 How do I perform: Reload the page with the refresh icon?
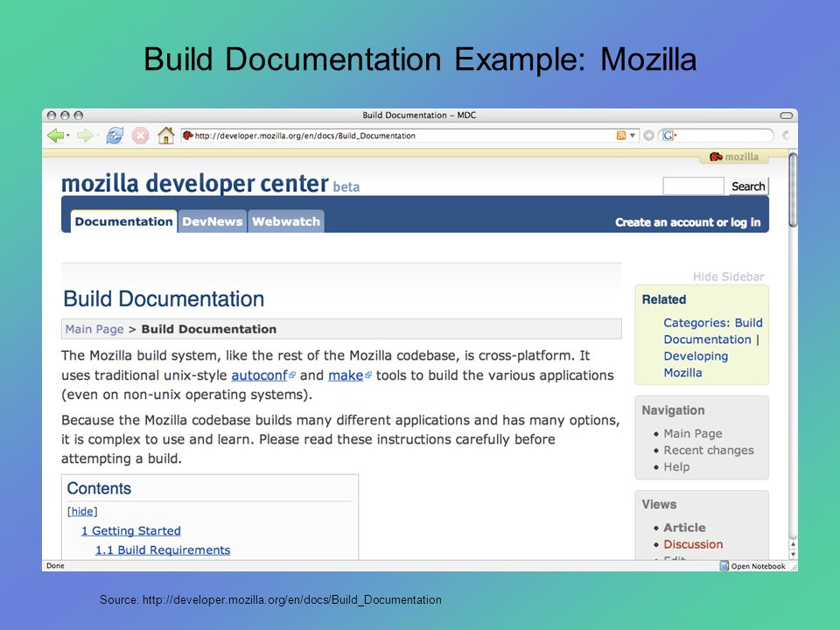(115, 136)
